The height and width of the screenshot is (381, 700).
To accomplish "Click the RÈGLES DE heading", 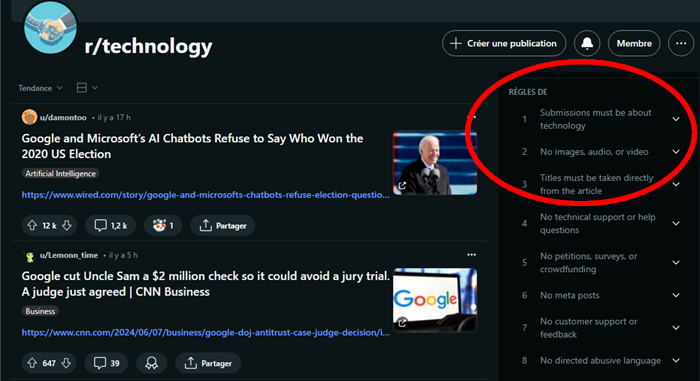I will pyautogui.click(x=528, y=92).
